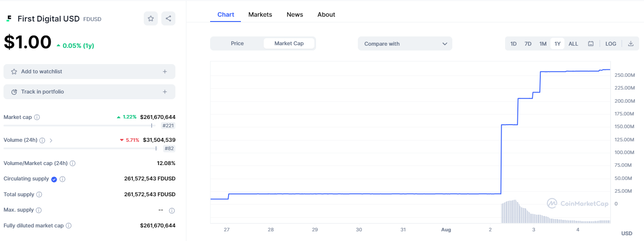Expand Volume (24h) chevron arrow
This screenshot has width=644, height=241.
(51, 140)
